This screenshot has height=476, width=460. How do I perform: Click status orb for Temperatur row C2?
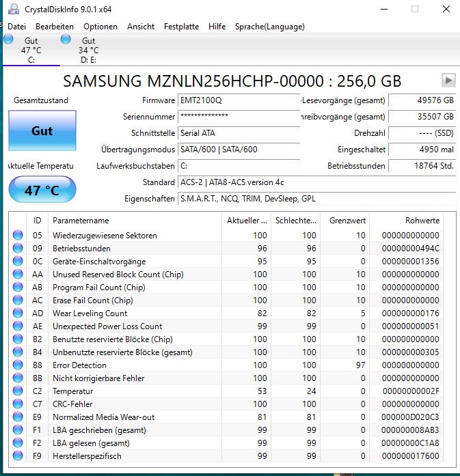tap(18, 391)
